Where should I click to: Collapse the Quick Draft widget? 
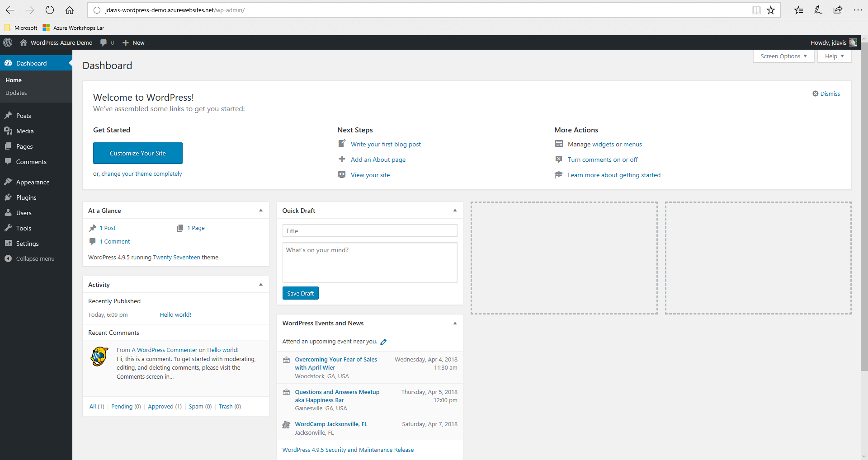[455, 211]
